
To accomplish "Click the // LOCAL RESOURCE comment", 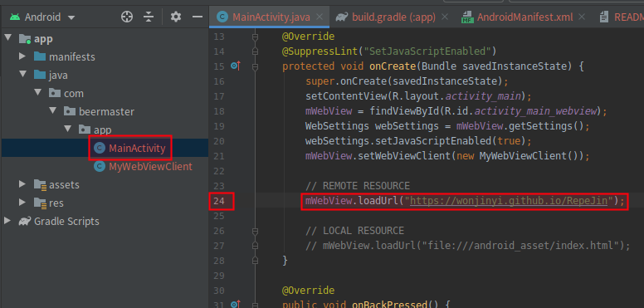I will point(355,231).
